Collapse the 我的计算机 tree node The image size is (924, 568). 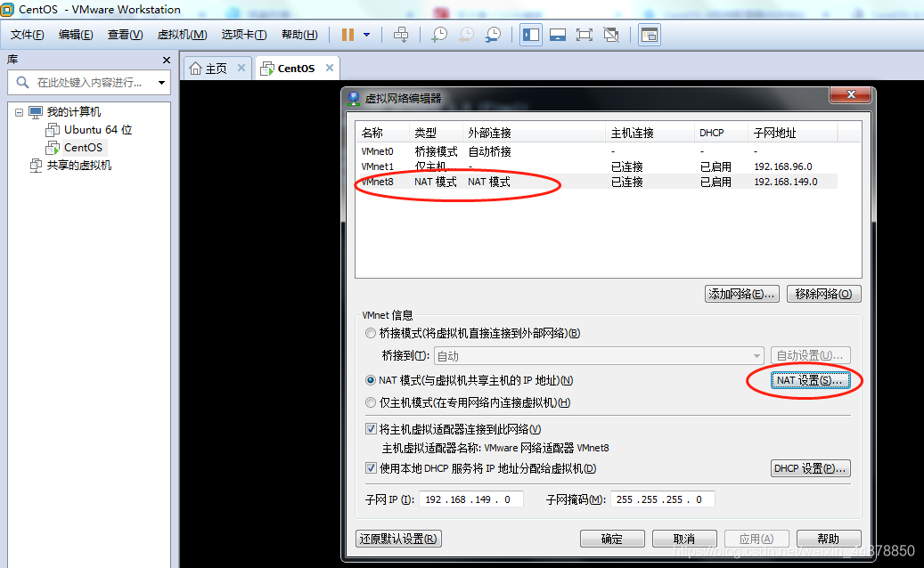click(19, 112)
